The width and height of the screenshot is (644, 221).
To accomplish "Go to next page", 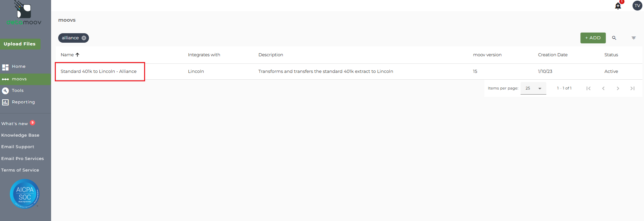I will point(618,88).
